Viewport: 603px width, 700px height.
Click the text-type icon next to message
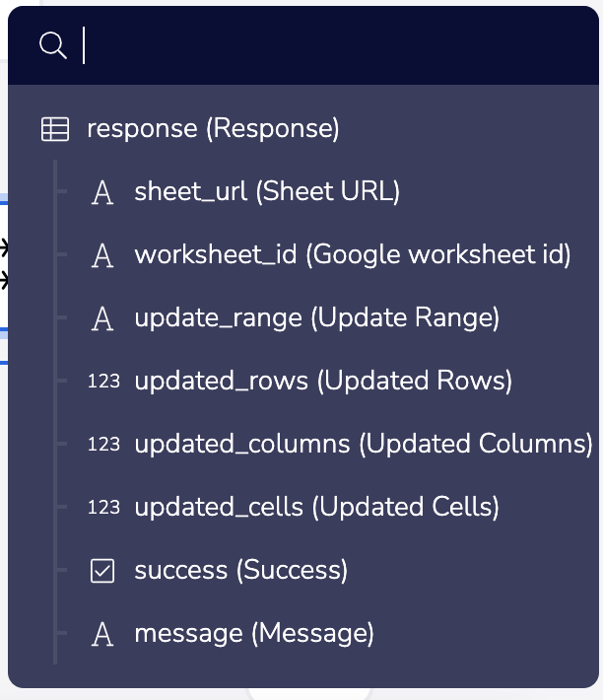pos(102,634)
